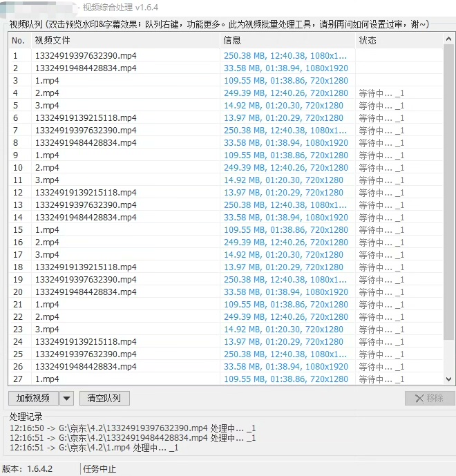
Task: Select row 22 file 2.mp4
Action: (47, 317)
